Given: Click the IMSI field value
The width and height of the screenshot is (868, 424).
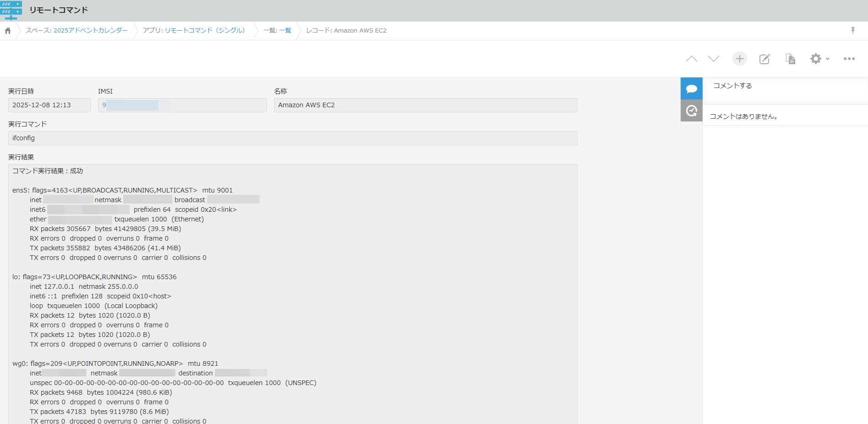Looking at the screenshot, I should pyautogui.click(x=182, y=105).
